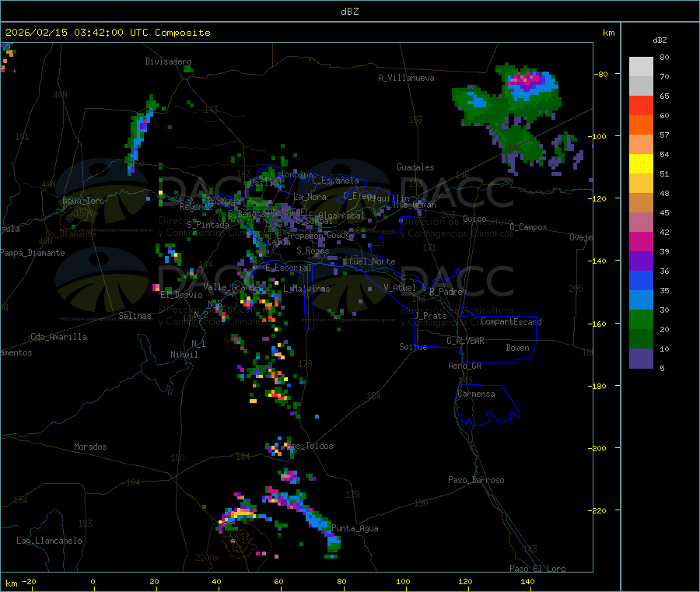700x592 pixels.
Task: Click the Paso_El_Loro label
Action: coord(537,569)
